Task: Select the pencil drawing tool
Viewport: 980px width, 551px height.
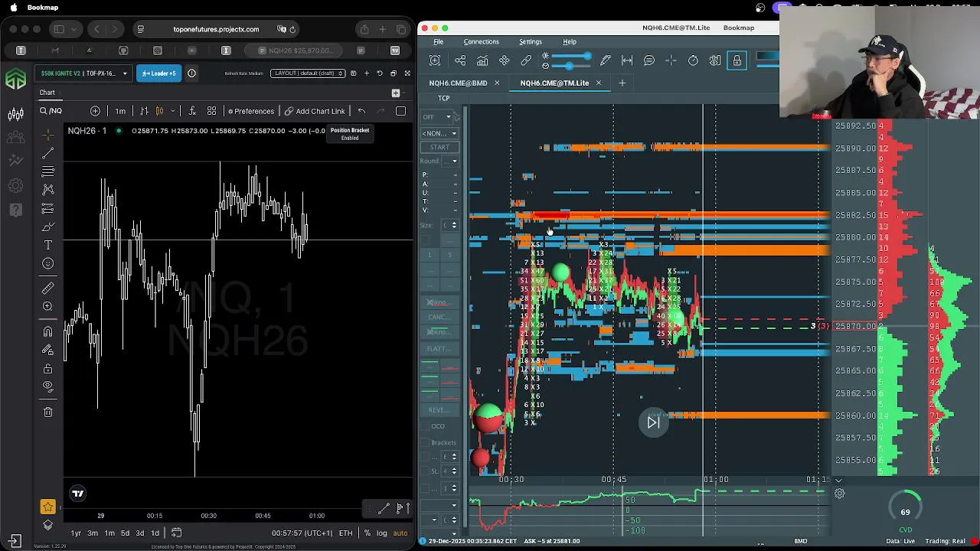Action: (x=606, y=60)
